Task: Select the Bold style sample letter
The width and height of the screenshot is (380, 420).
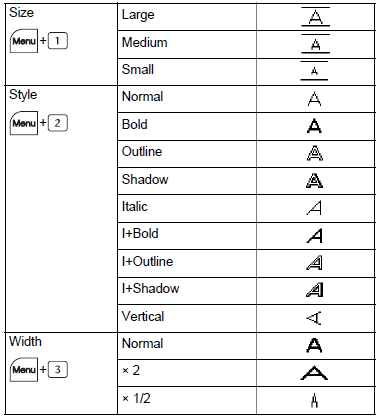Action: pyautogui.click(x=314, y=126)
